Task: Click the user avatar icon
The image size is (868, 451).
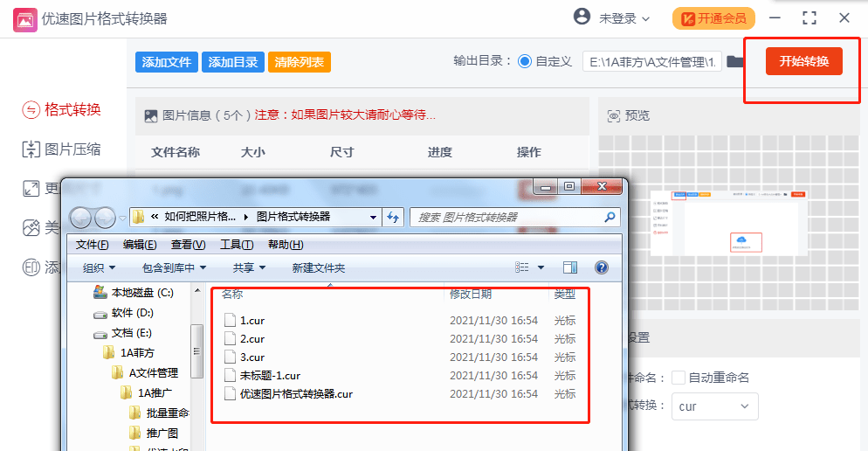Action: [x=582, y=17]
